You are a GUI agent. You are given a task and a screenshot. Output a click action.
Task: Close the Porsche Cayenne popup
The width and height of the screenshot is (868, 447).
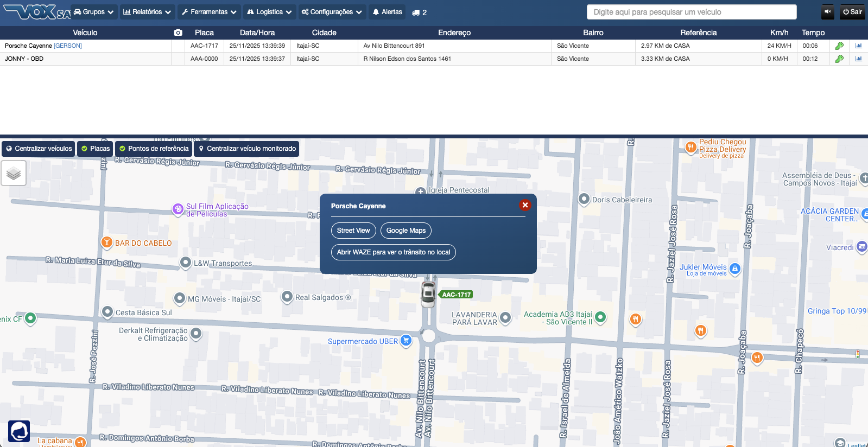tap(524, 205)
